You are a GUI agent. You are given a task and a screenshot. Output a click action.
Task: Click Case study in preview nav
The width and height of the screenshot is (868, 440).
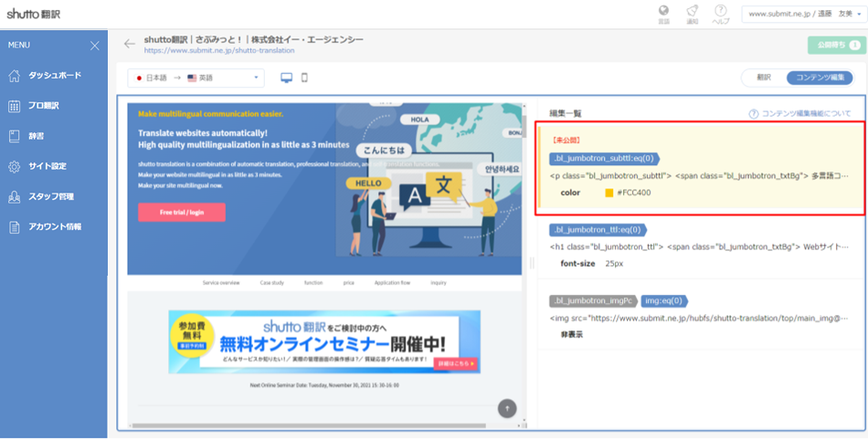(271, 282)
